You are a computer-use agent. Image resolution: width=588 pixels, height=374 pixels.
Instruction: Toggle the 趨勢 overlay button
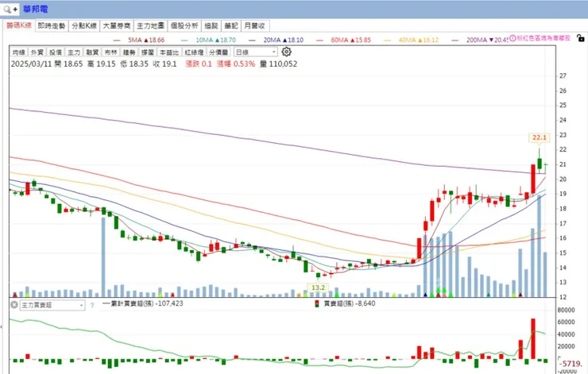(129, 52)
